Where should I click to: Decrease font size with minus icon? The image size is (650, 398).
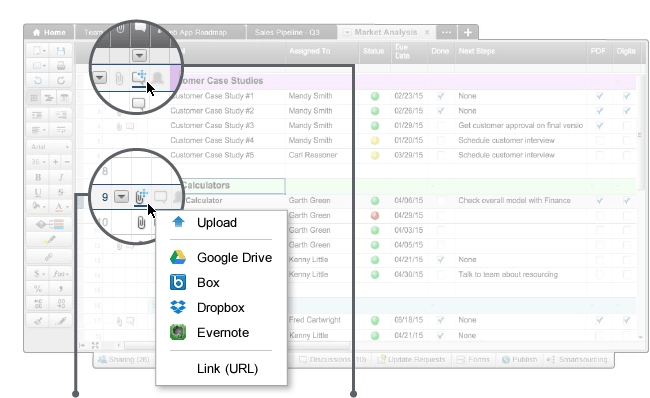tap(67, 162)
